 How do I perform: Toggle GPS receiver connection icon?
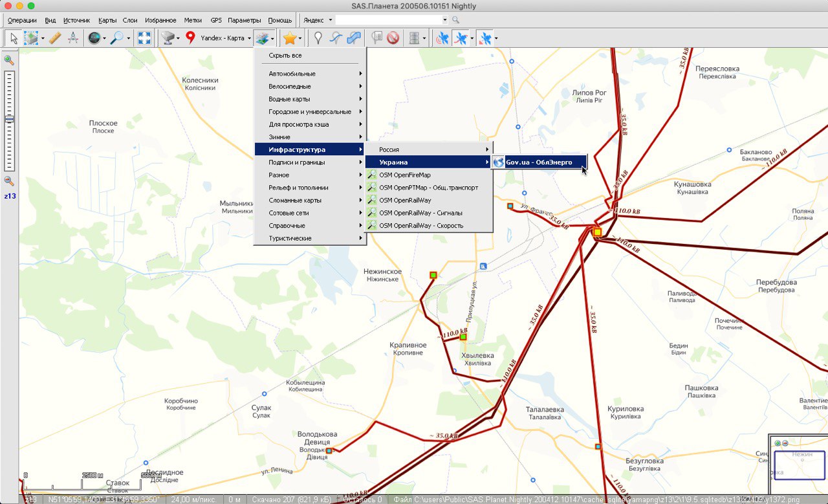click(443, 38)
